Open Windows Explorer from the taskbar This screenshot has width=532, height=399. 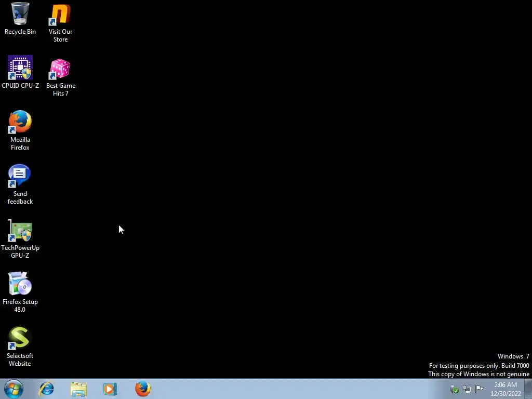(x=78, y=389)
